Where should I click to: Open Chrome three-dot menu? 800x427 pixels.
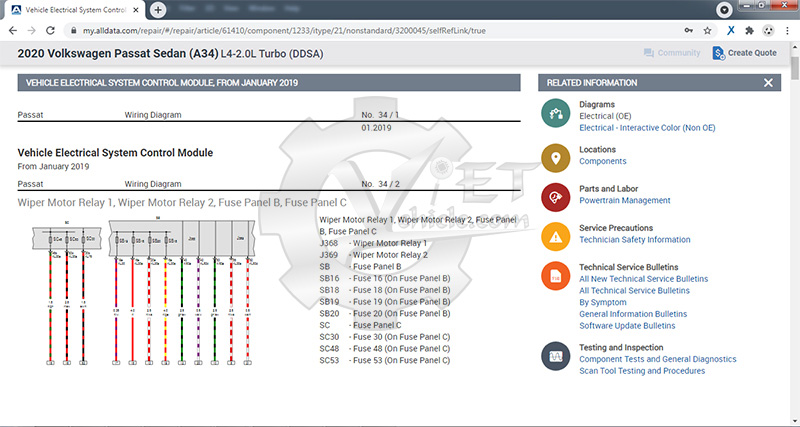(x=787, y=31)
